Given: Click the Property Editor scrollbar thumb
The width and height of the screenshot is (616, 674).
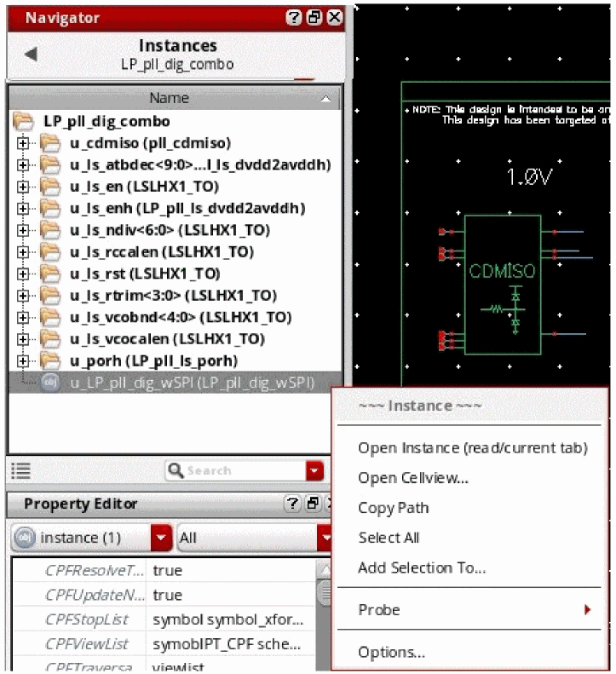Looking at the screenshot, I should (x=324, y=592).
